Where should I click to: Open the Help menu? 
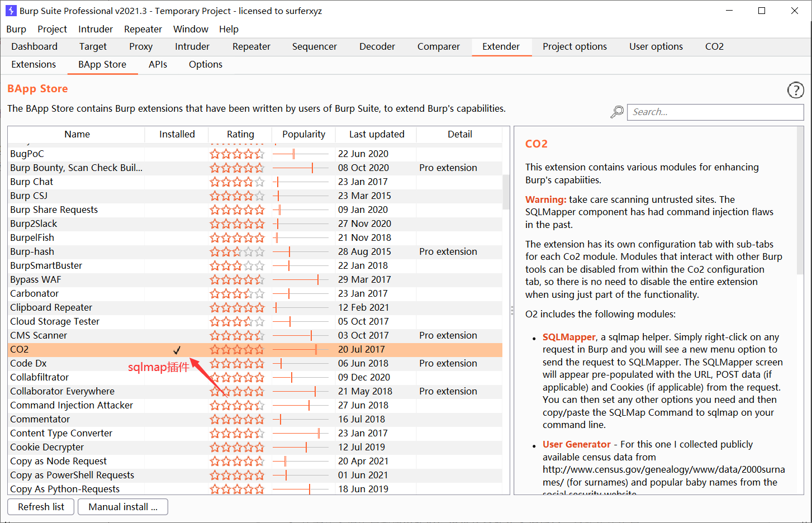229,29
